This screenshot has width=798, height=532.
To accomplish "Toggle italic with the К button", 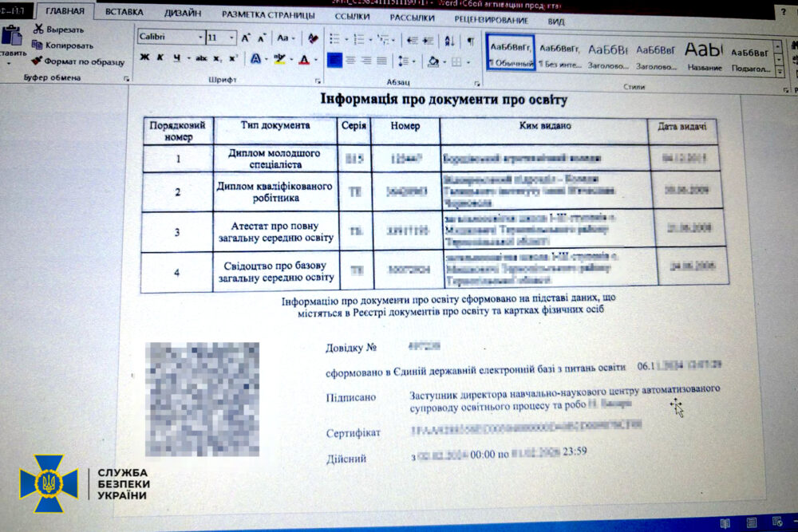I will (160, 57).
